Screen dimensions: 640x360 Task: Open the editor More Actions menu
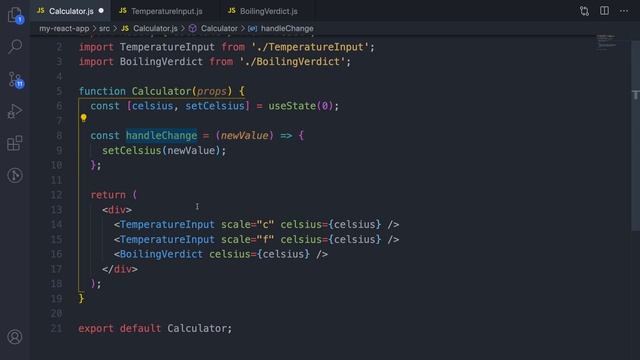pos(624,11)
